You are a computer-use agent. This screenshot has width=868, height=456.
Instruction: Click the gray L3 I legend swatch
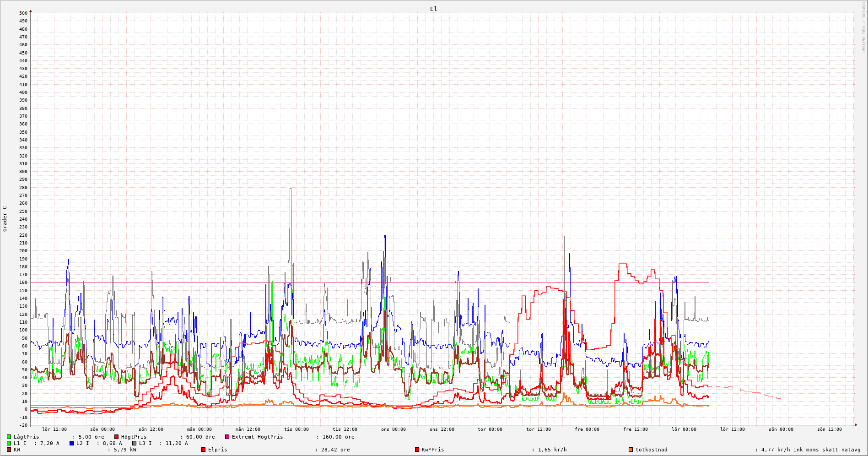[135, 443]
